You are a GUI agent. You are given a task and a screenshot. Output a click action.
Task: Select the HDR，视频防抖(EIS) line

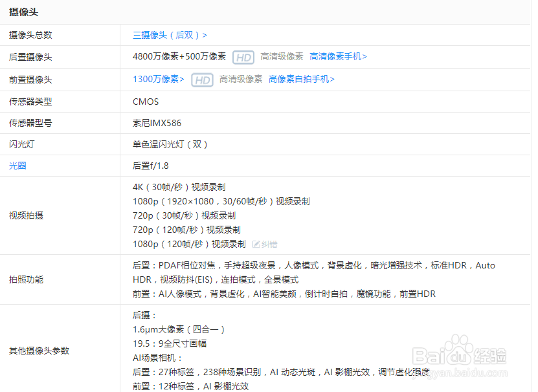pos(216,280)
